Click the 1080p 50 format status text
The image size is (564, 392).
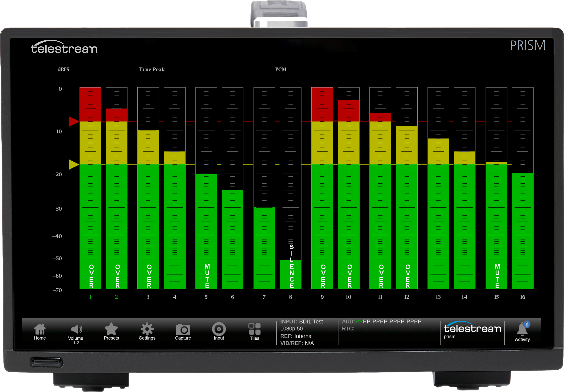coord(292,328)
